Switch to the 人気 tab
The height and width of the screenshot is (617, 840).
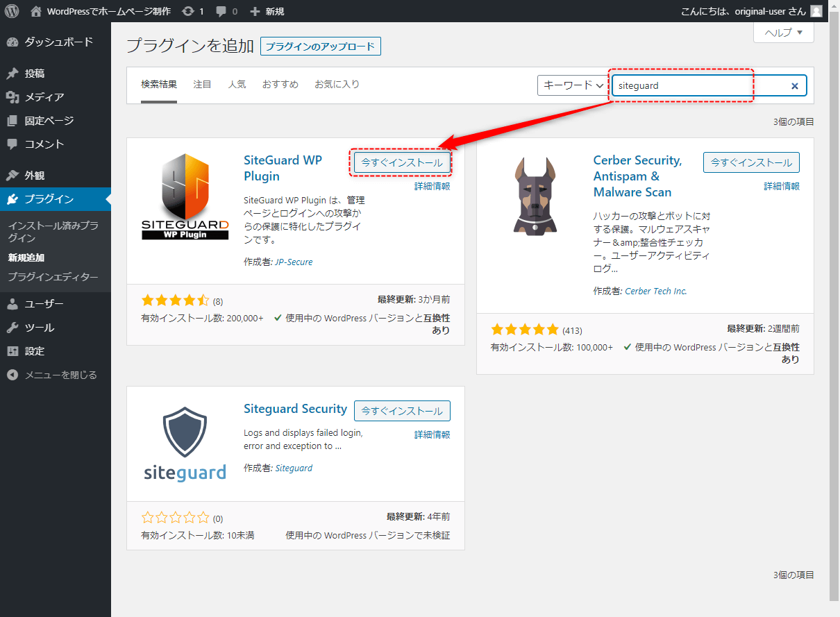tap(237, 84)
